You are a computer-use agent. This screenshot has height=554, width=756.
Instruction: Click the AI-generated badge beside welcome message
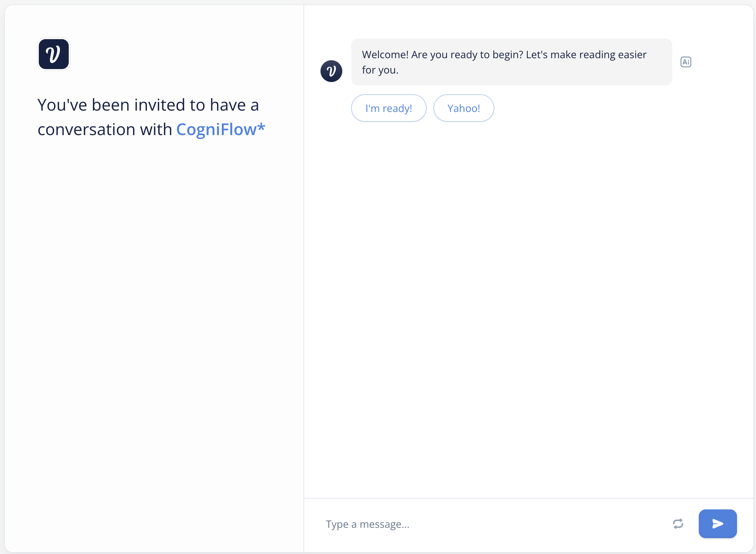(686, 62)
